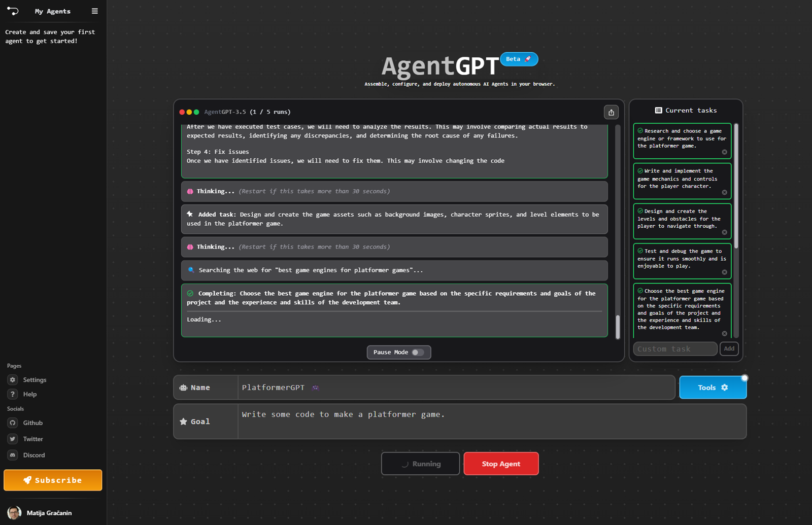Open the Settings page link
Image resolution: width=812 pixels, height=525 pixels.
point(35,379)
